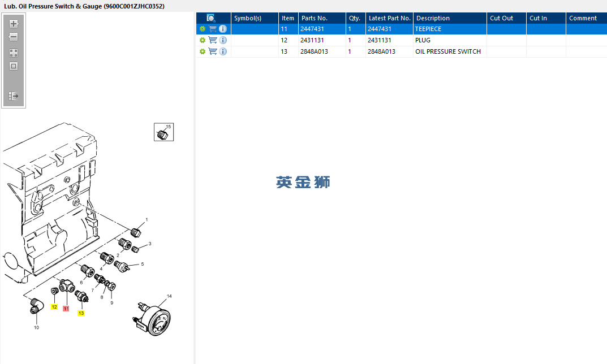
Task: Add PLUG 2431131 to cart
Action: 213,40
